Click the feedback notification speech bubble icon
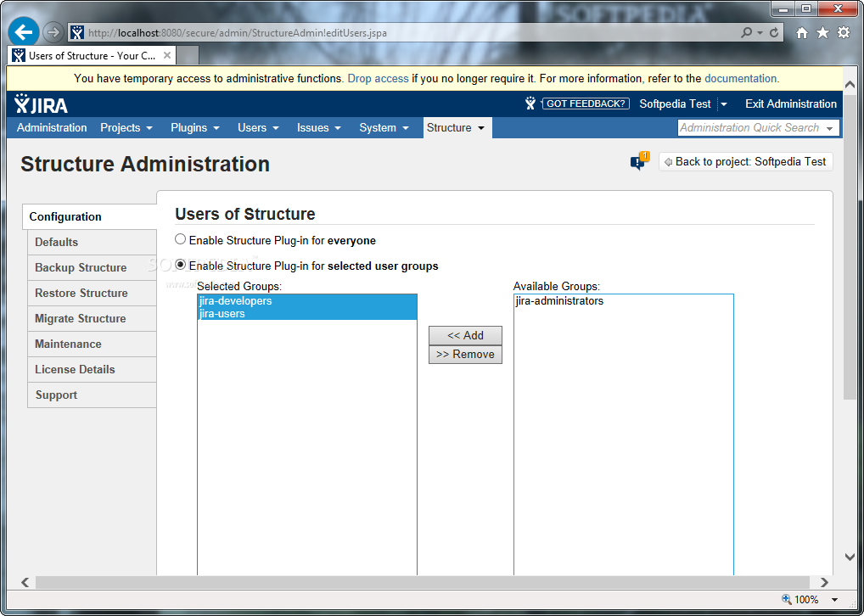 click(x=640, y=161)
